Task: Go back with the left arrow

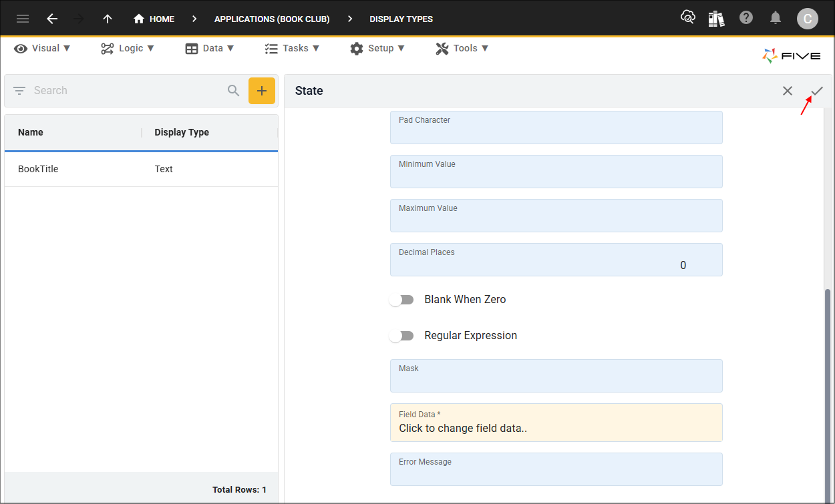Action: point(52,19)
